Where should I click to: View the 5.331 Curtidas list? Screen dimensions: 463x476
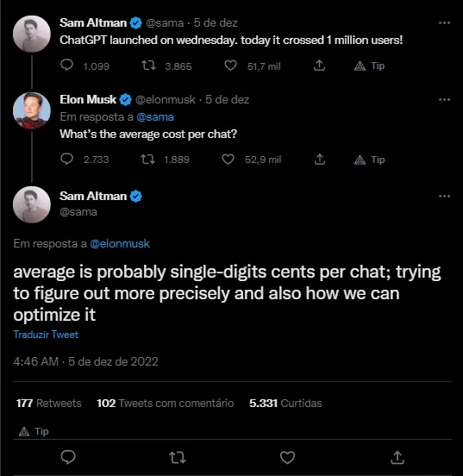click(x=285, y=404)
